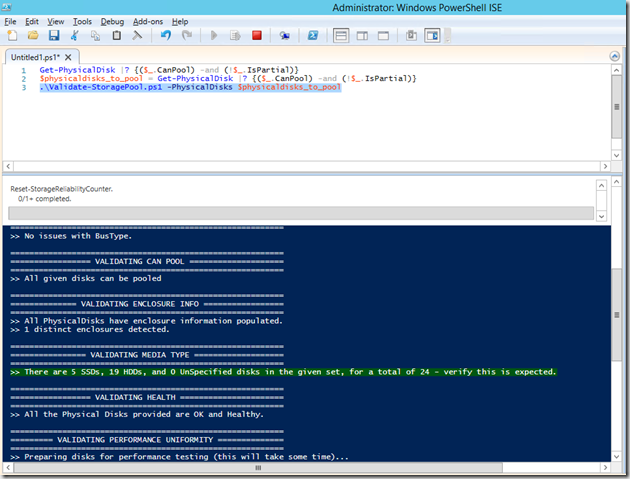This screenshot has width=630, height=479.
Task: Copy selection to clipboard
Action: [x=95, y=36]
